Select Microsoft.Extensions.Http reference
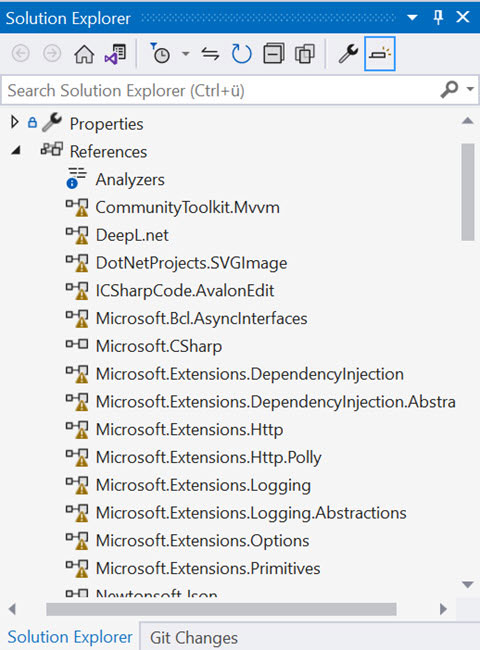Viewport: 480px width, 650px height. click(x=189, y=429)
